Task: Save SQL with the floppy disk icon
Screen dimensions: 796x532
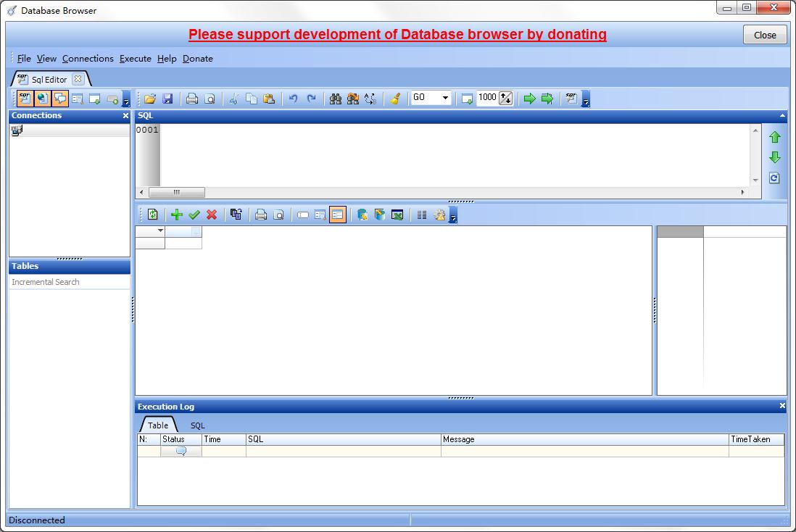Action: tap(167, 99)
